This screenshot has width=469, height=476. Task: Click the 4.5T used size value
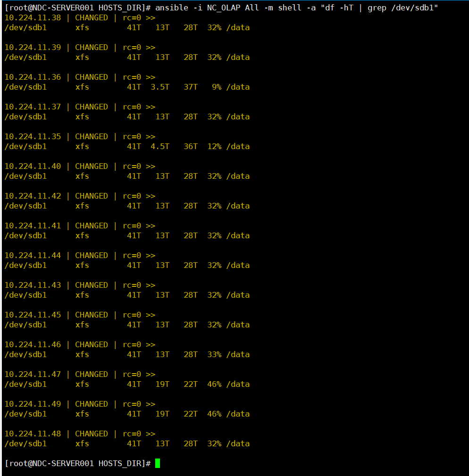160,146
